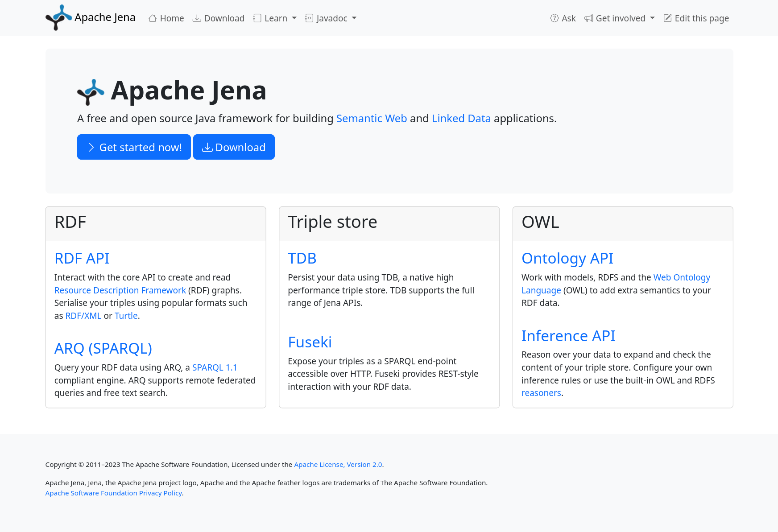This screenshot has height=532, width=778.
Task: Open Get involved menu label
Action: [621, 18]
